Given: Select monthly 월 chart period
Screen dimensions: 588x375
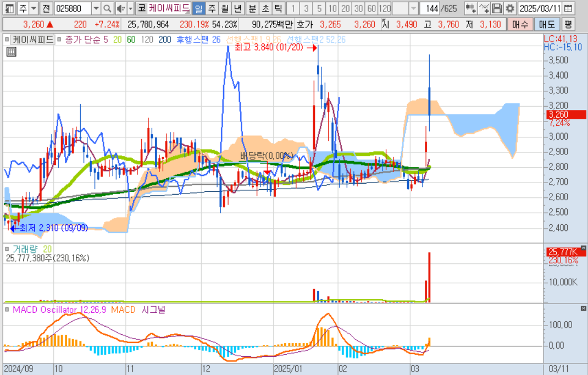Looking at the screenshot, I should [x=225, y=8].
